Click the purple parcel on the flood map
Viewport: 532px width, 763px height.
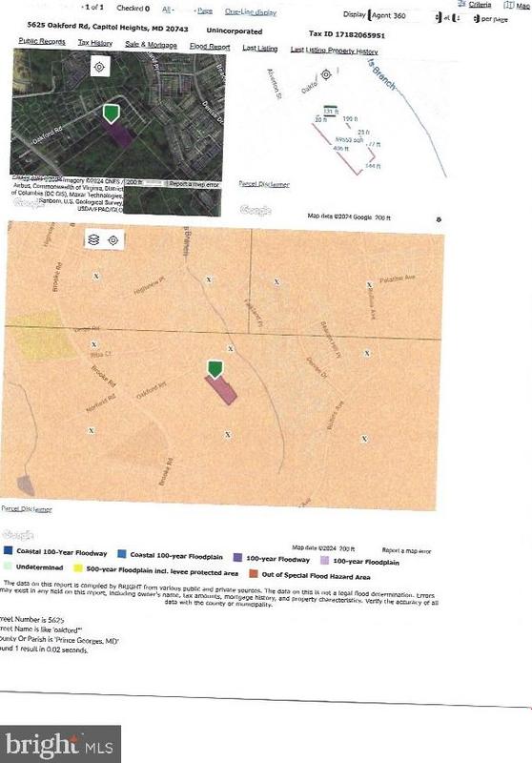[222, 390]
